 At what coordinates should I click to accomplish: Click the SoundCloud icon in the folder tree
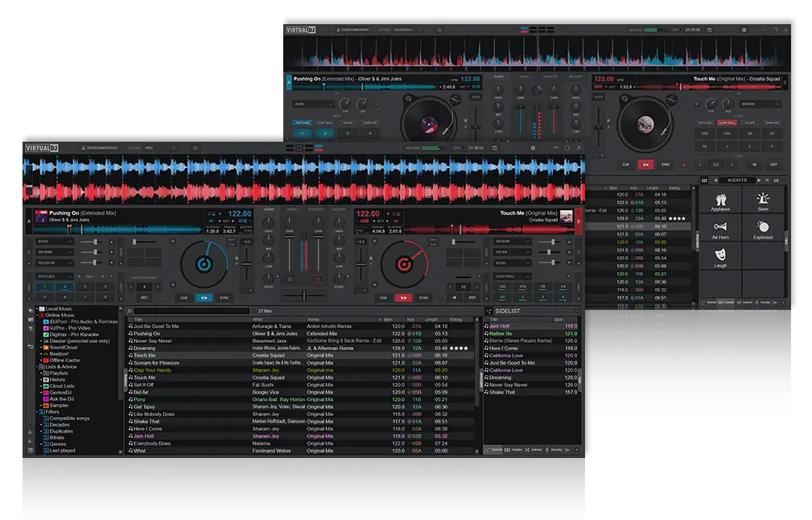point(46,348)
